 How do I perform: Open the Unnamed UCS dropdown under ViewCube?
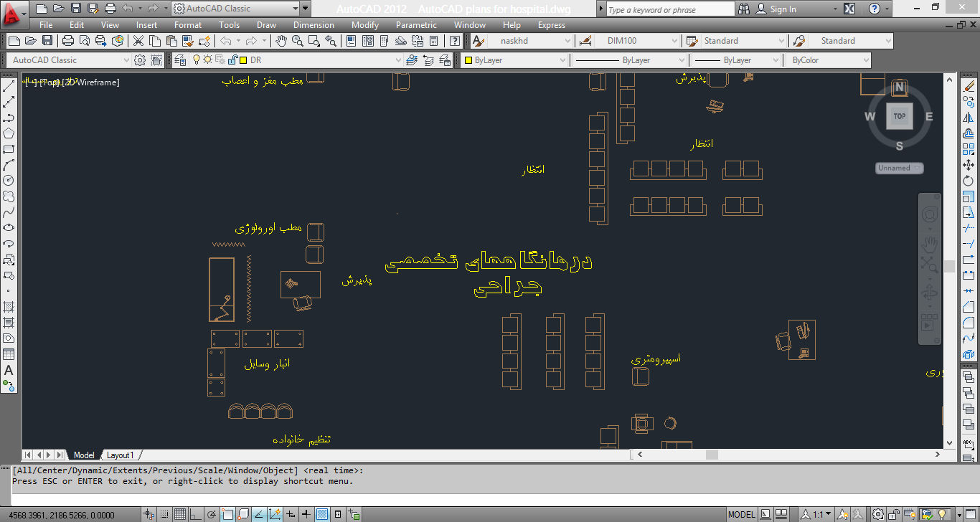[x=900, y=168]
